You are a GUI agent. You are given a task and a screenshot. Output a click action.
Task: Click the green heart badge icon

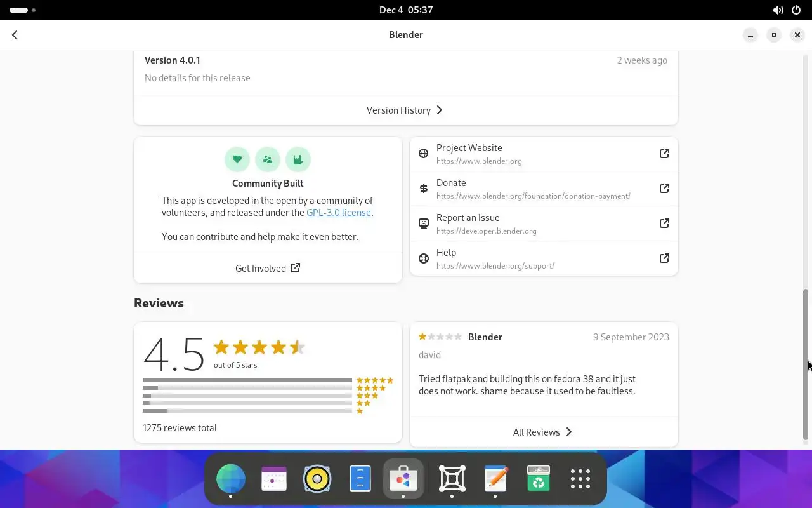point(237,159)
